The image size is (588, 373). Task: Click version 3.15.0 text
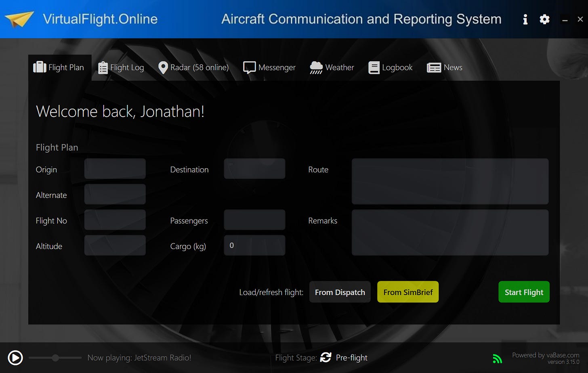pos(563,362)
